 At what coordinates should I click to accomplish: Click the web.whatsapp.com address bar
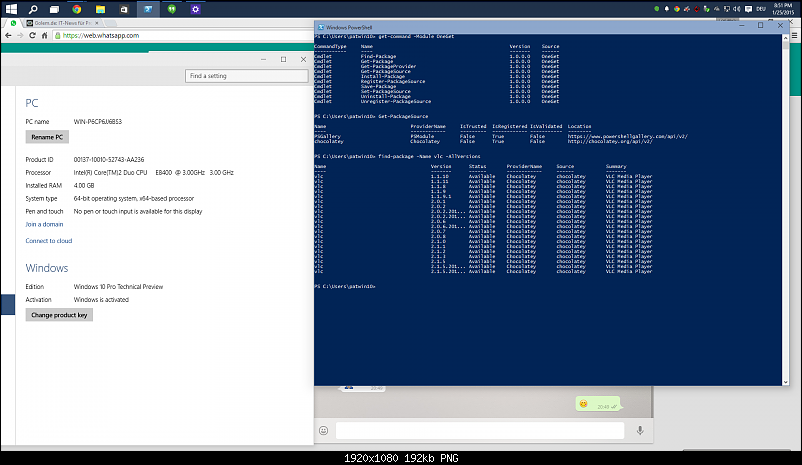tap(184, 35)
